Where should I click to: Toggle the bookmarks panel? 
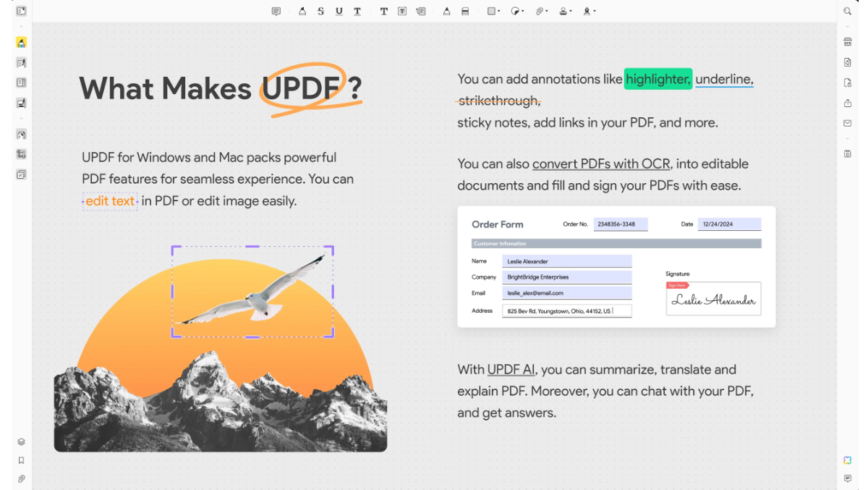click(x=21, y=460)
